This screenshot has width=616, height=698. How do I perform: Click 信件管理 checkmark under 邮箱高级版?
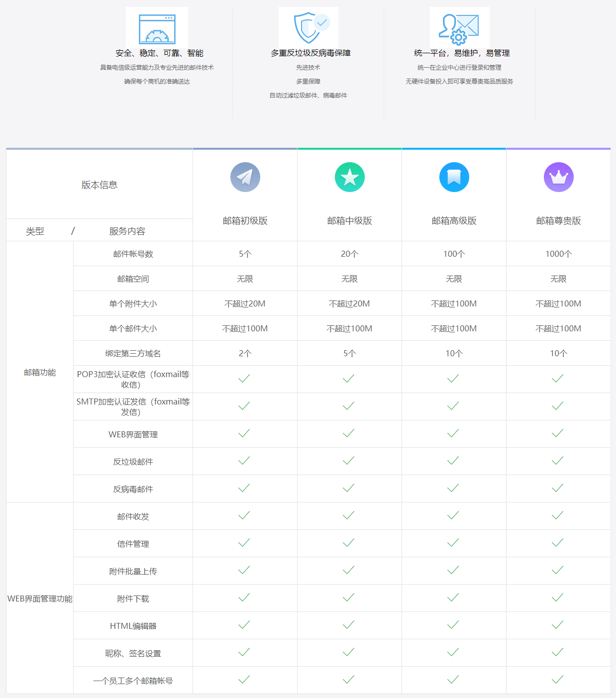(453, 543)
